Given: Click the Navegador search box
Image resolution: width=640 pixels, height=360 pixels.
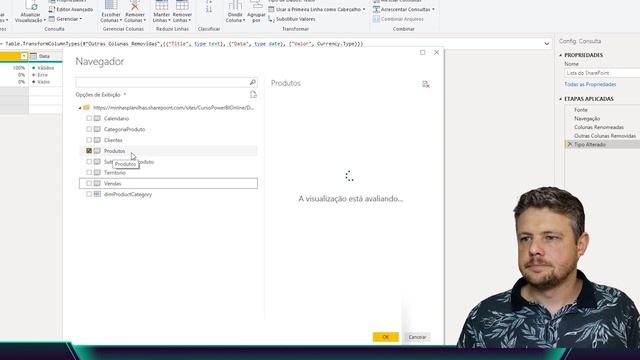Looking at the screenshot, I should tap(162, 82).
